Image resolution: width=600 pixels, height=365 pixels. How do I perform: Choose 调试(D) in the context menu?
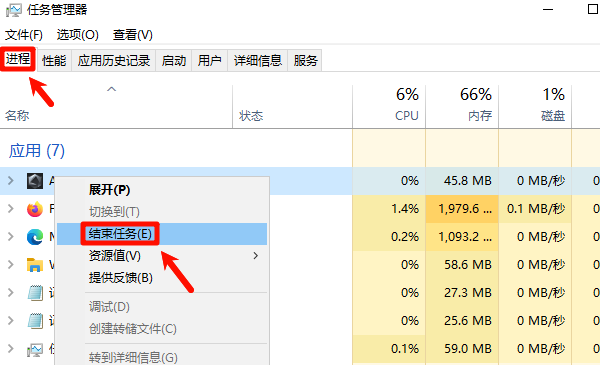(162, 307)
